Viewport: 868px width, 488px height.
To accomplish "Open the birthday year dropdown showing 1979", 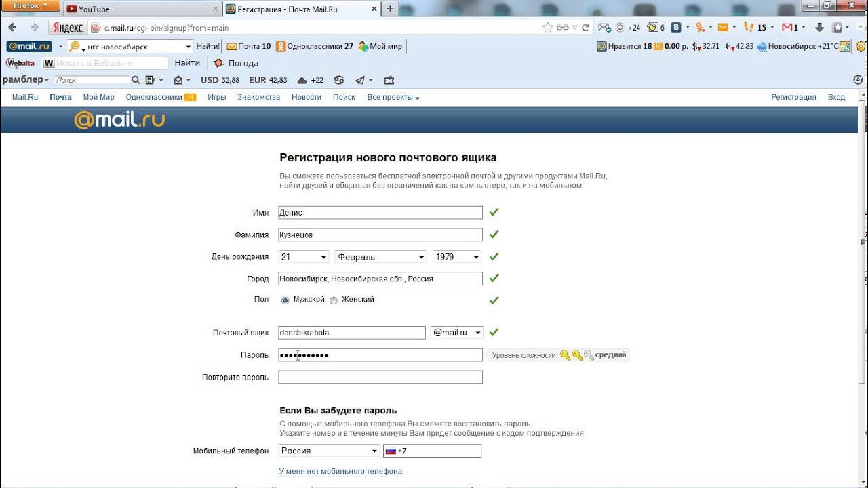I will (457, 257).
